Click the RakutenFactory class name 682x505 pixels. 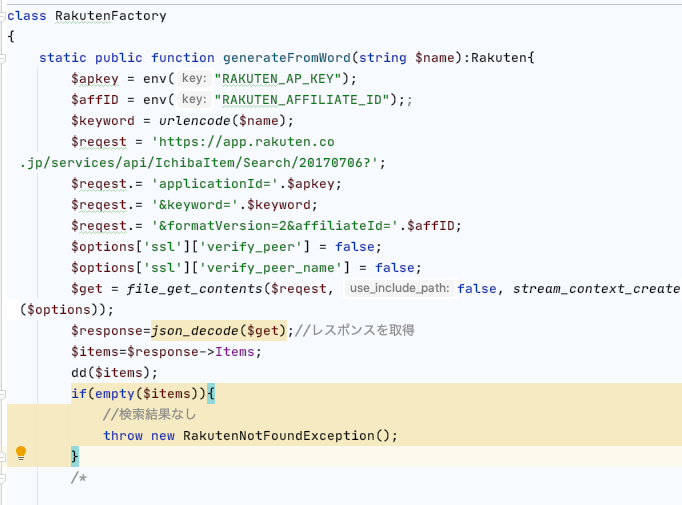pos(110,16)
